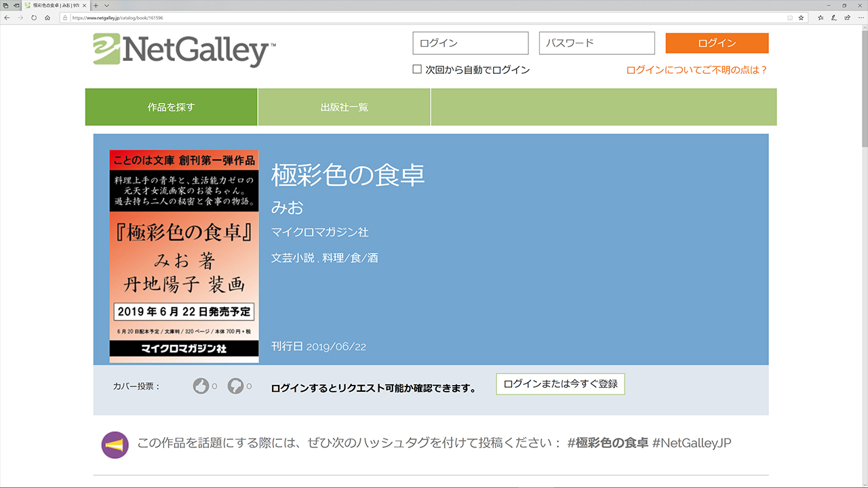
Task: Click the カバー投票： label
Action: [137, 386]
